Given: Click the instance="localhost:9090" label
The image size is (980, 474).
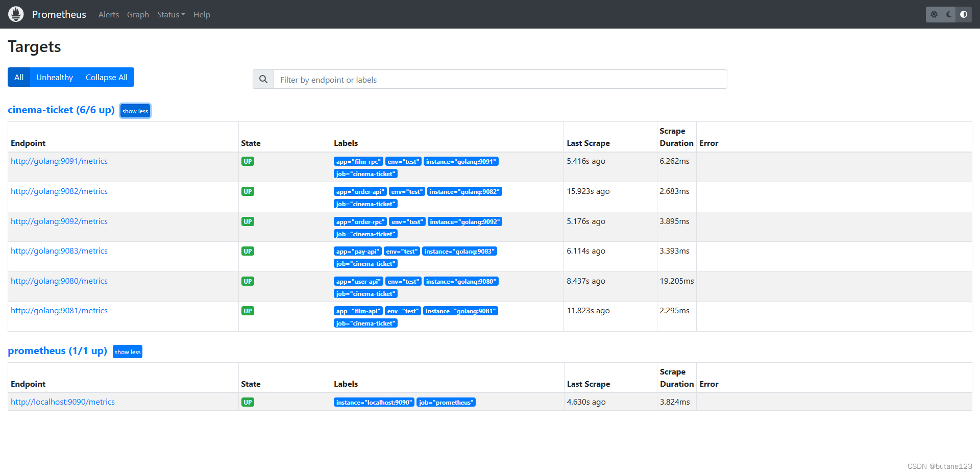Looking at the screenshot, I should click(374, 402).
